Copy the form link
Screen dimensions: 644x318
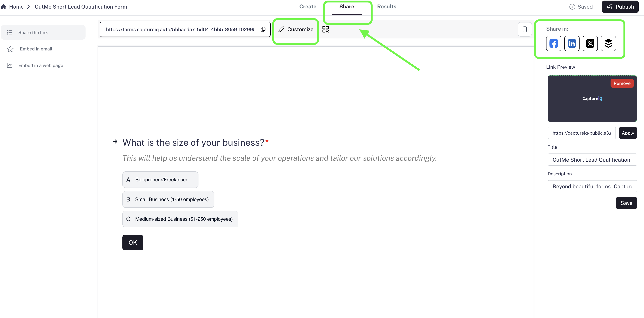tap(263, 29)
